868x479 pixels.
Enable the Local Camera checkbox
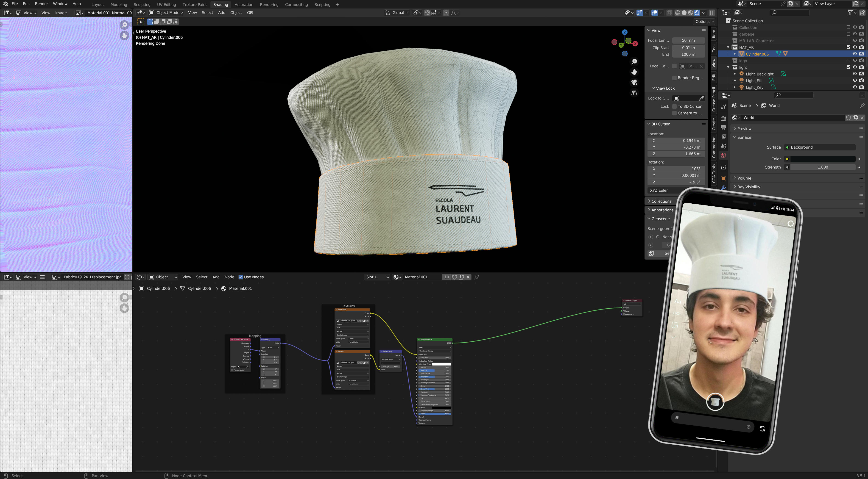[x=674, y=66]
